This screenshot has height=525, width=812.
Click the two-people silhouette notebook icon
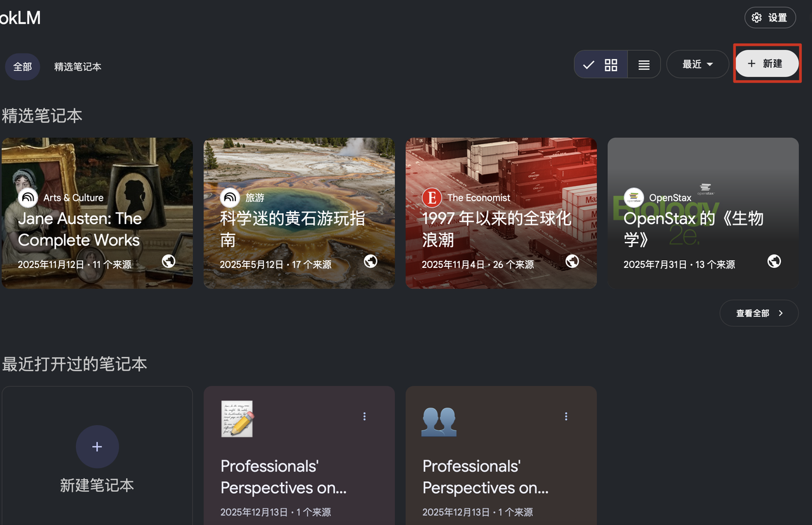(439, 421)
